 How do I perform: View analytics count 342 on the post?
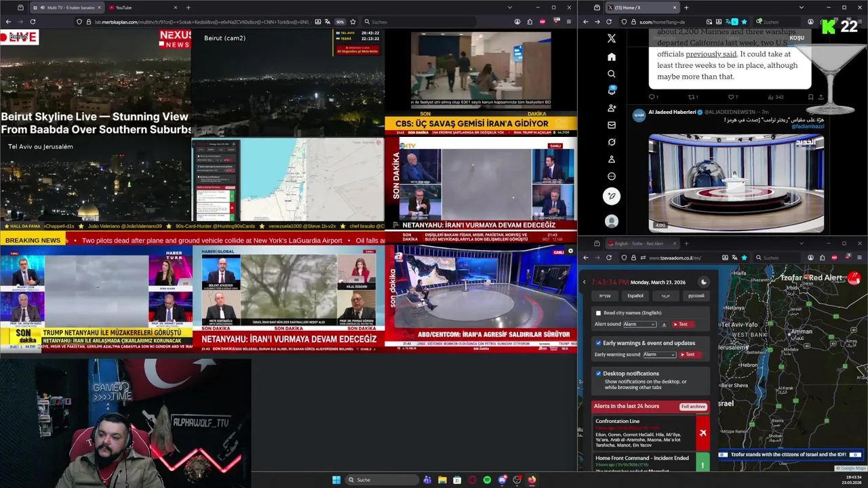(x=775, y=97)
